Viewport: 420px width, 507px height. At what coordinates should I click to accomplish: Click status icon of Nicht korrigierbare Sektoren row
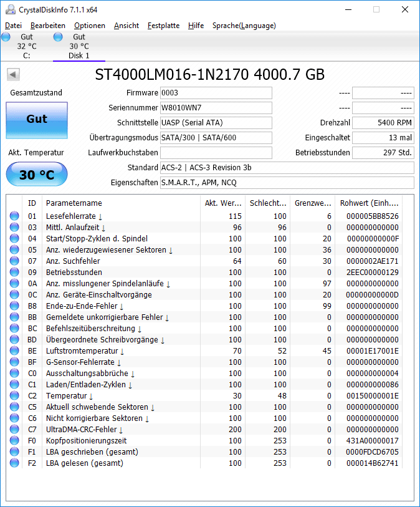(14, 418)
